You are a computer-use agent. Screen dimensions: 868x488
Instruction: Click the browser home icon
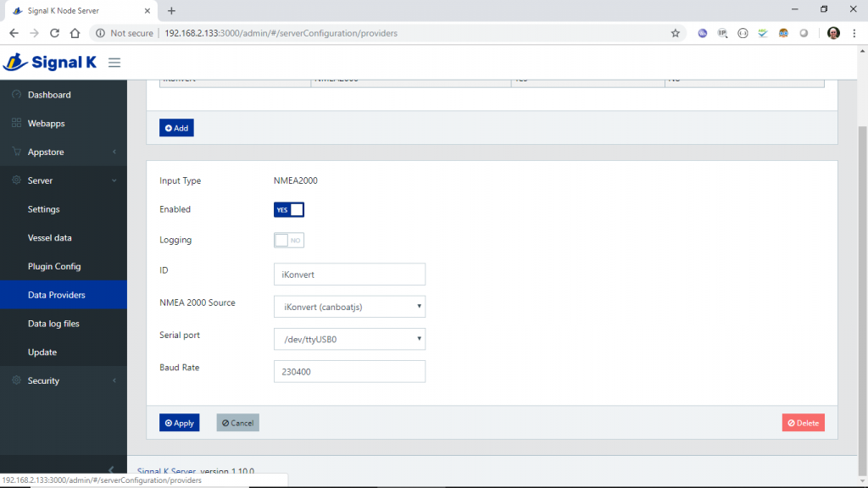click(75, 33)
